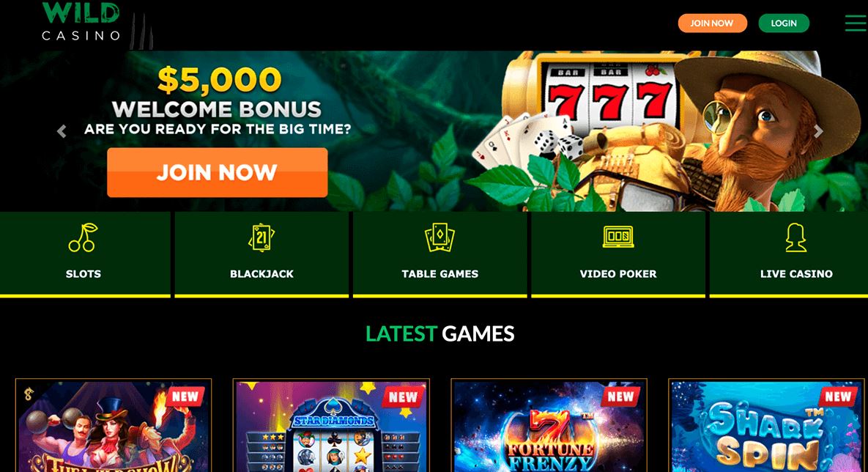The height and width of the screenshot is (472, 868).
Task: Open the hamburger menu icon
Action: (856, 23)
